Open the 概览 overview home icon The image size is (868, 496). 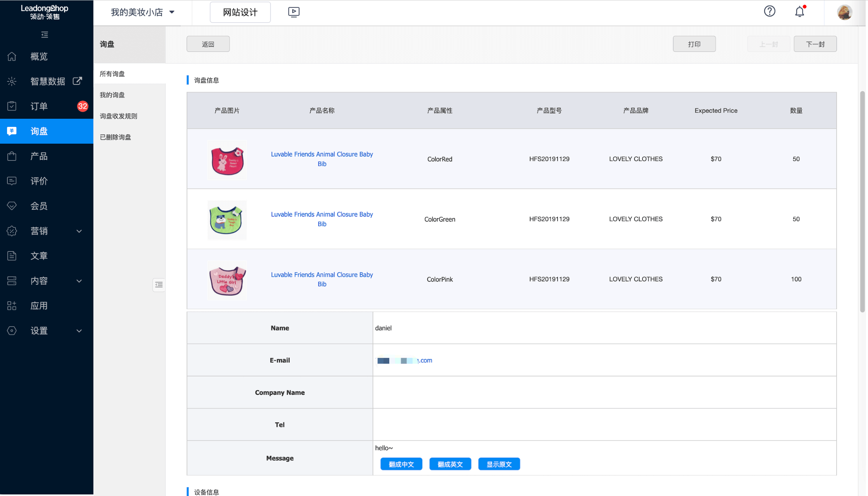pyautogui.click(x=12, y=56)
